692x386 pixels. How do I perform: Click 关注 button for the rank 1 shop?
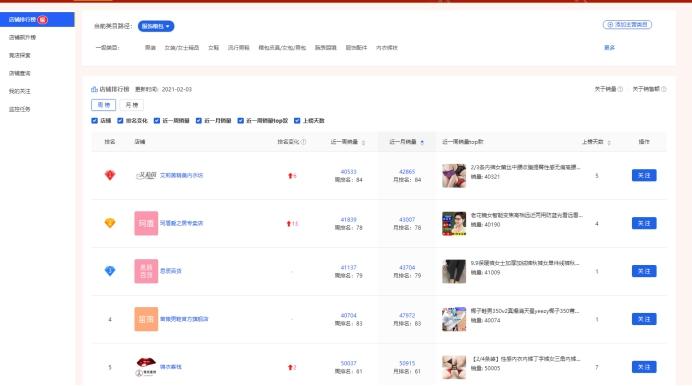pyautogui.click(x=644, y=175)
